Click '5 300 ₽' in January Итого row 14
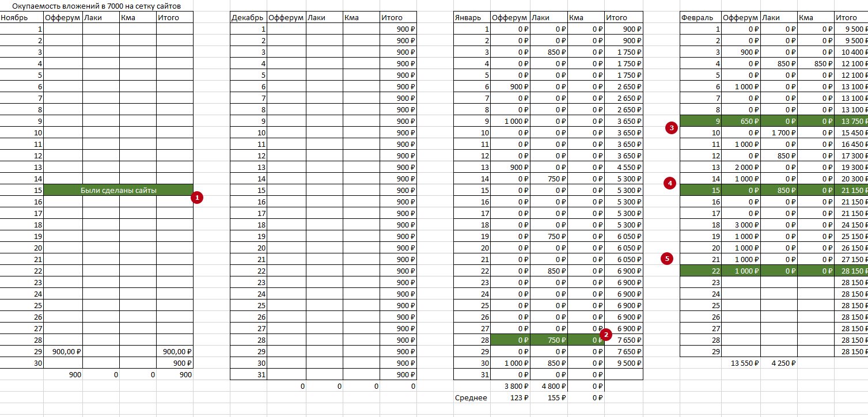 pos(624,179)
